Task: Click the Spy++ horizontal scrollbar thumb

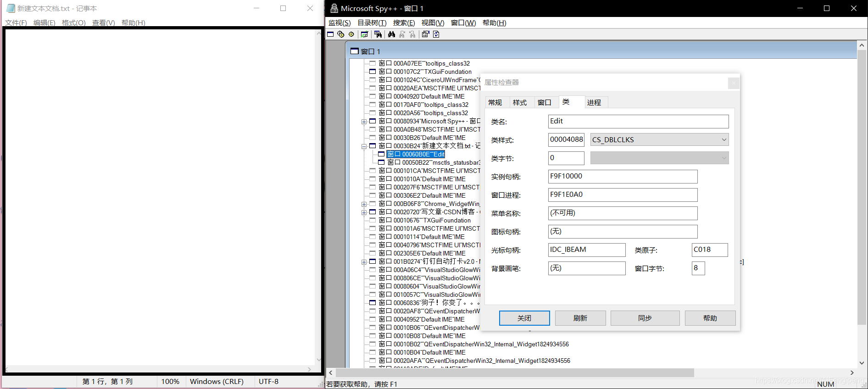Action: point(515,373)
